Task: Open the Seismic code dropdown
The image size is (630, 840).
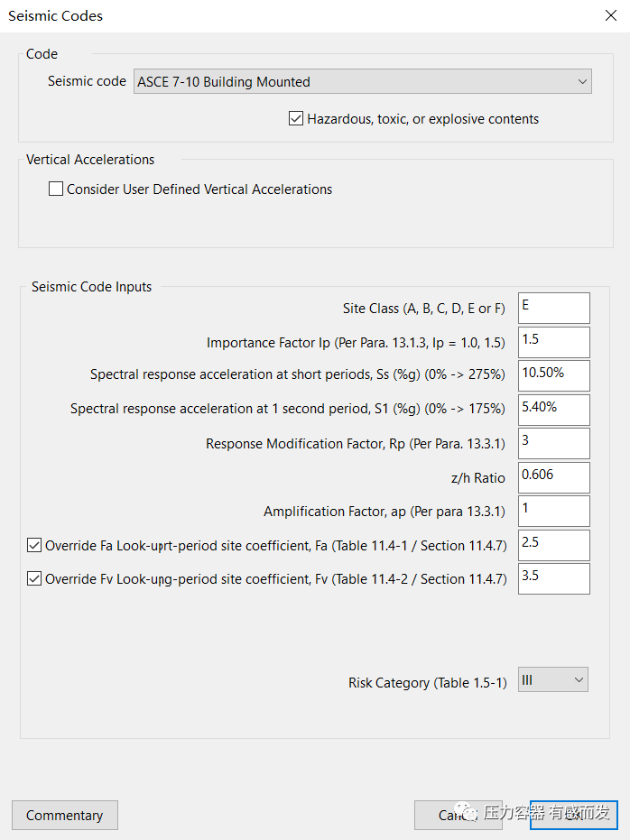Action: click(362, 82)
